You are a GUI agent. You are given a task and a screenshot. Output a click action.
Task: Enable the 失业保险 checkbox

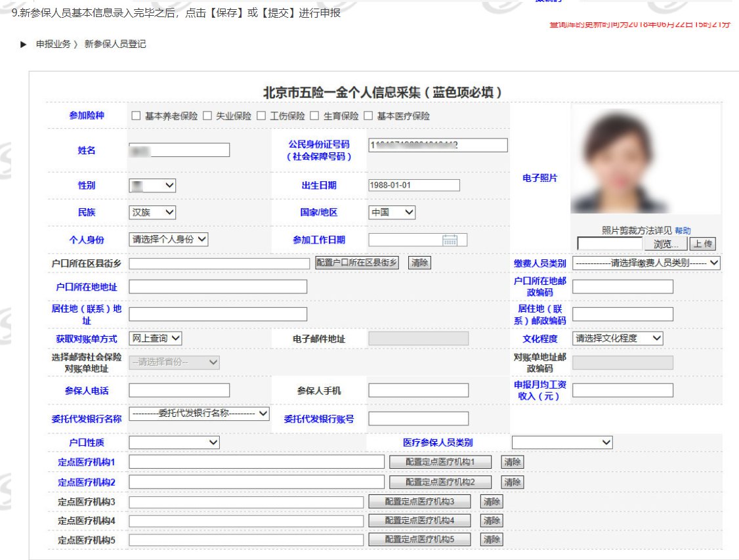click(207, 116)
